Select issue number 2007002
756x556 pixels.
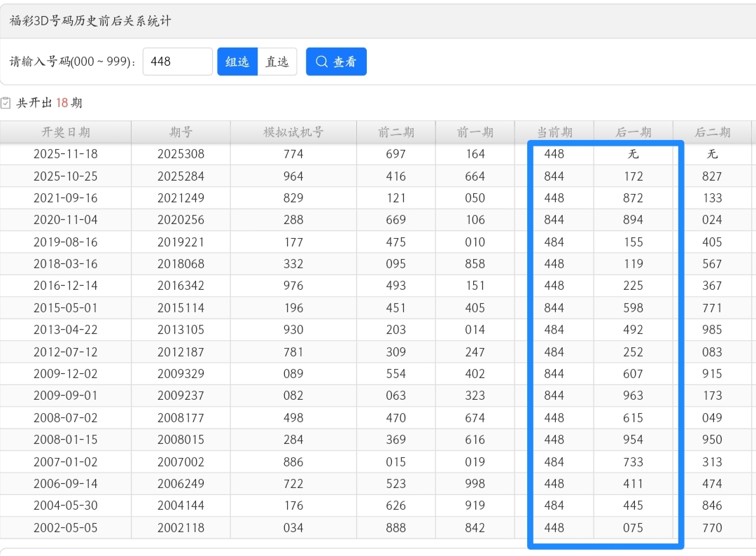[181, 462]
